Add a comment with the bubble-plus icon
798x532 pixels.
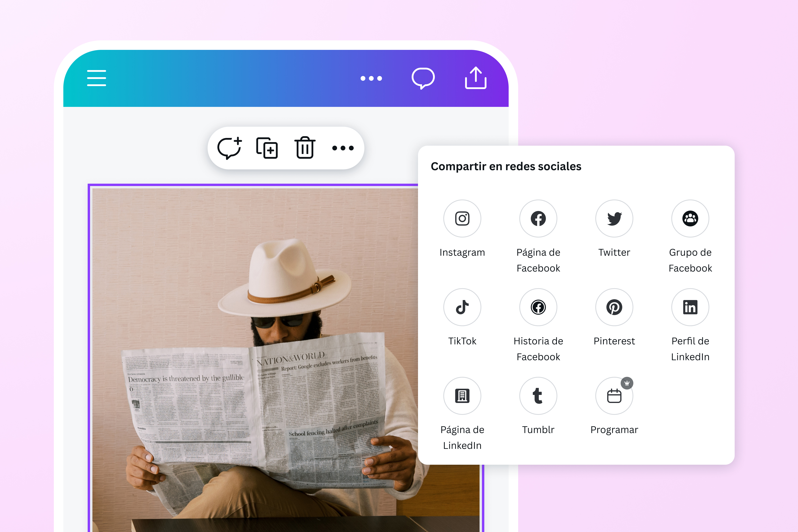coord(230,148)
